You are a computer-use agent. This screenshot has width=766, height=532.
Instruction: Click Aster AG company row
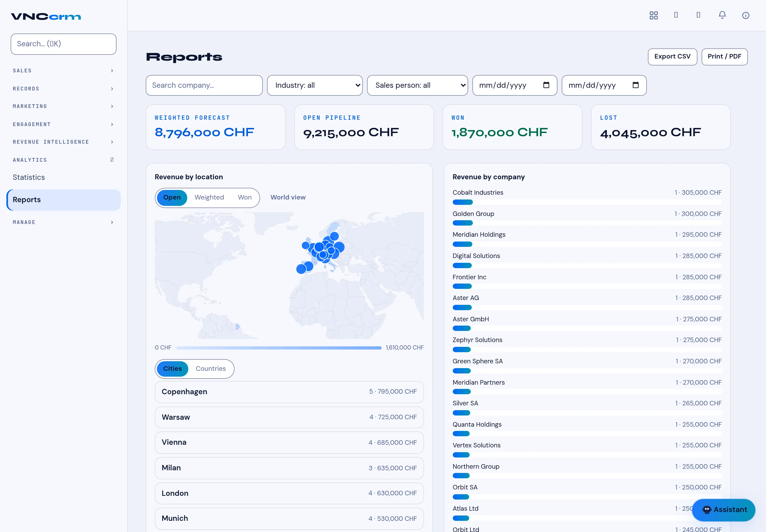click(x=587, y=302)
